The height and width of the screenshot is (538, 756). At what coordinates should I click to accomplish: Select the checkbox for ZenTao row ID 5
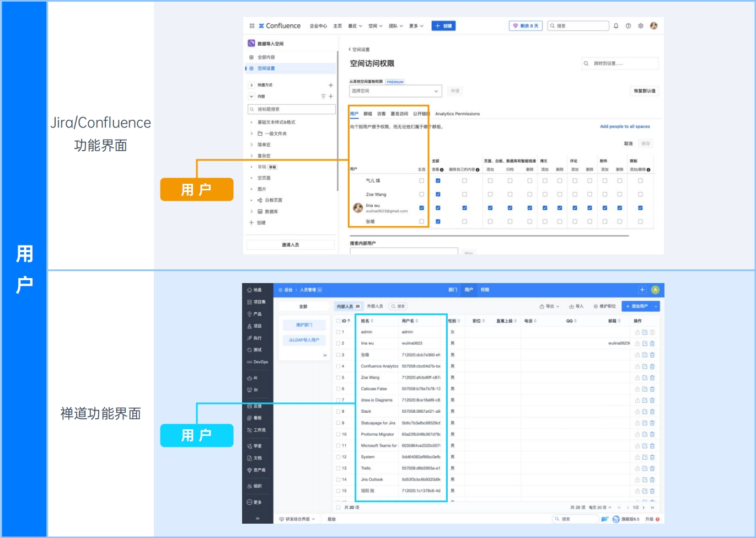pos(339,377)
